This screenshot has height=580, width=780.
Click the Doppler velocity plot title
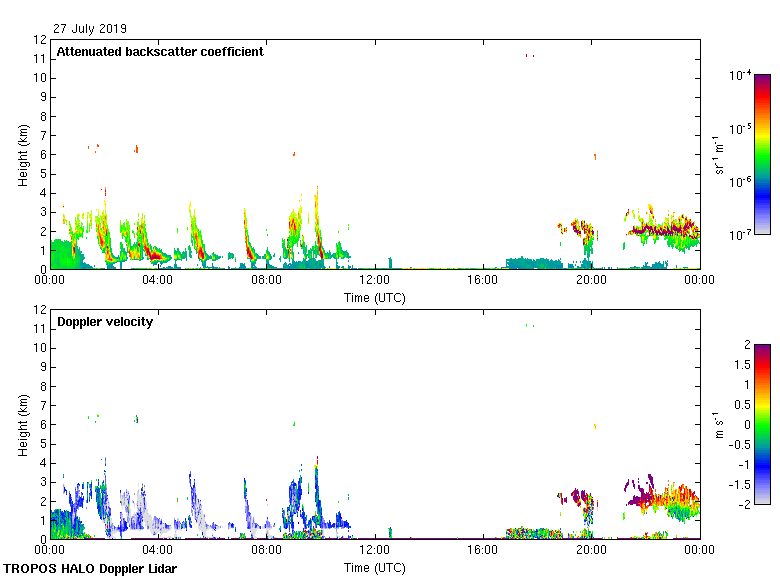click(105, 322)
